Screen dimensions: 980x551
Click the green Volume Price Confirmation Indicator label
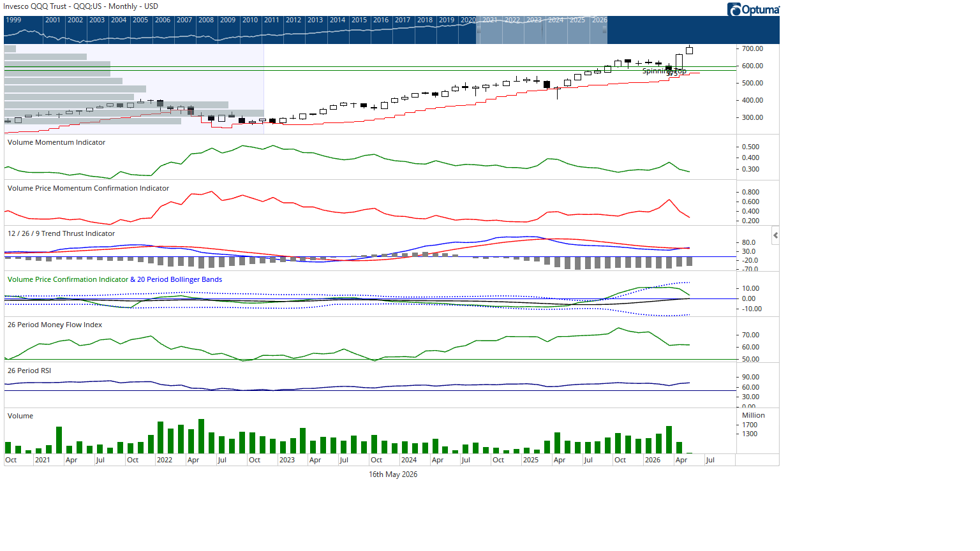click(68, 279)
